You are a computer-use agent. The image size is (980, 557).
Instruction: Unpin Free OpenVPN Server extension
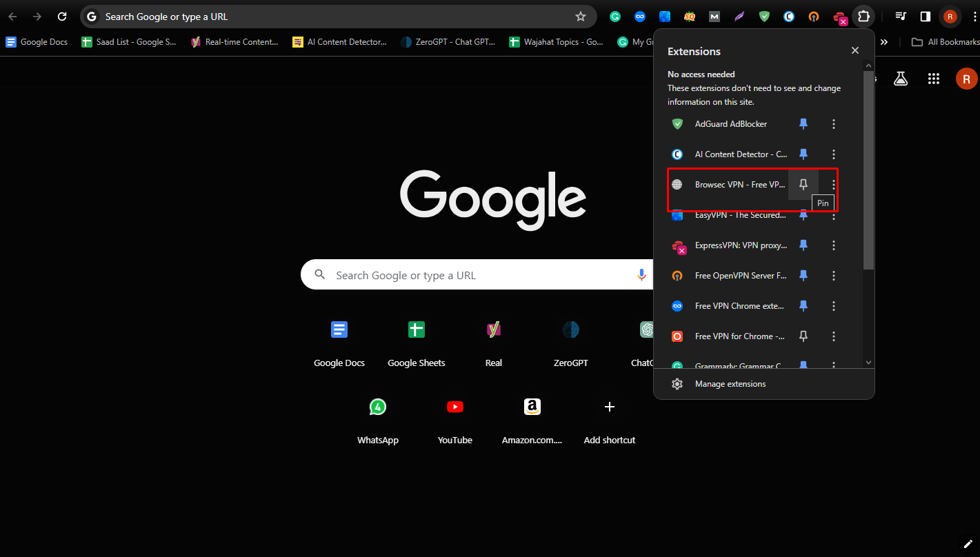click(x=803, y=276)
